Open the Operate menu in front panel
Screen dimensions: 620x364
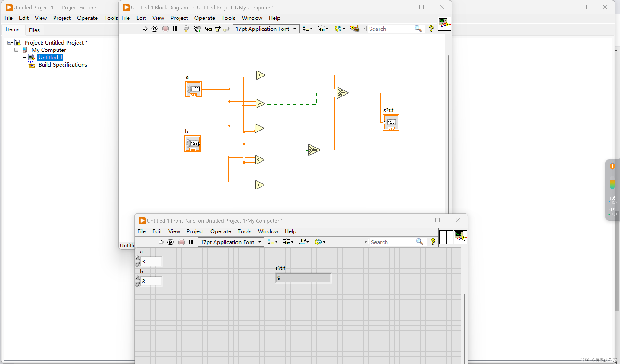221,231
